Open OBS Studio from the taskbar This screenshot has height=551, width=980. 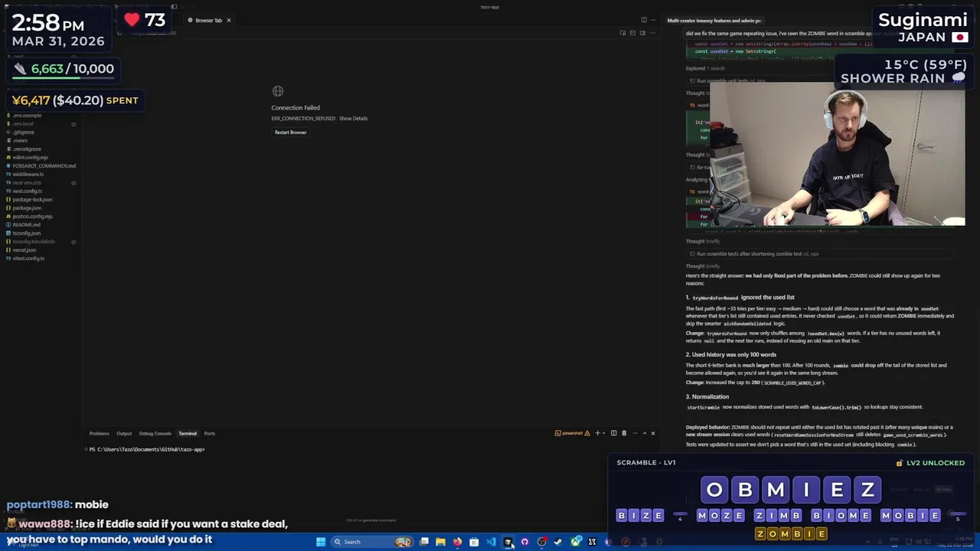point(541,542)
